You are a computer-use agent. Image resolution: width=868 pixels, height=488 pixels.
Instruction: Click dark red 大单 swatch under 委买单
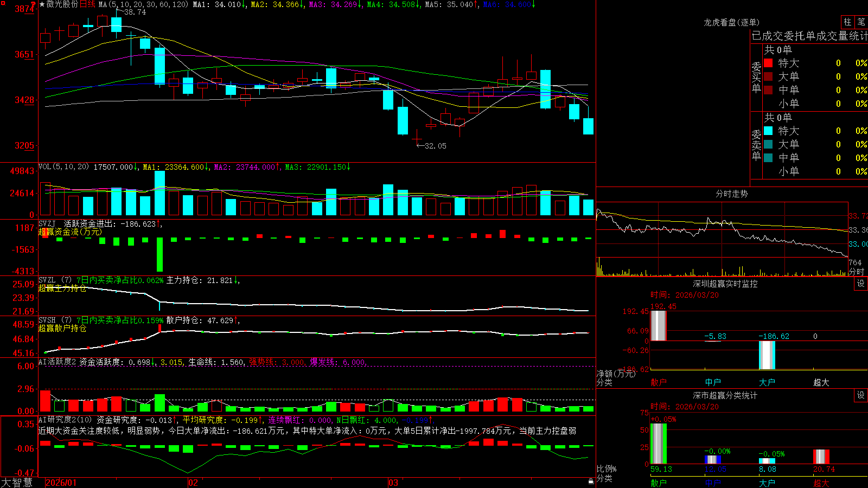pyautogui.click(x=768, y=76)
